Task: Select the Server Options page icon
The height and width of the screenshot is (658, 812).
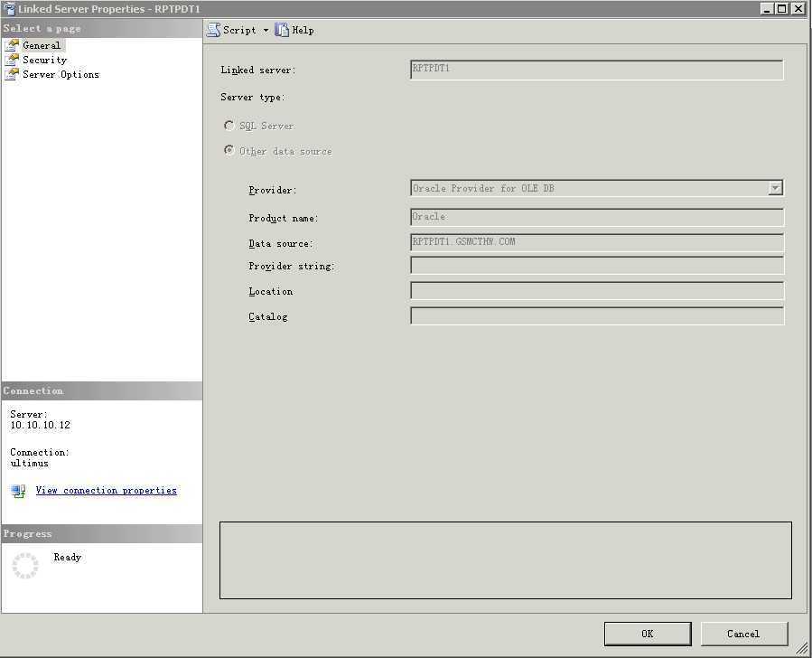Action: point(12,75)
